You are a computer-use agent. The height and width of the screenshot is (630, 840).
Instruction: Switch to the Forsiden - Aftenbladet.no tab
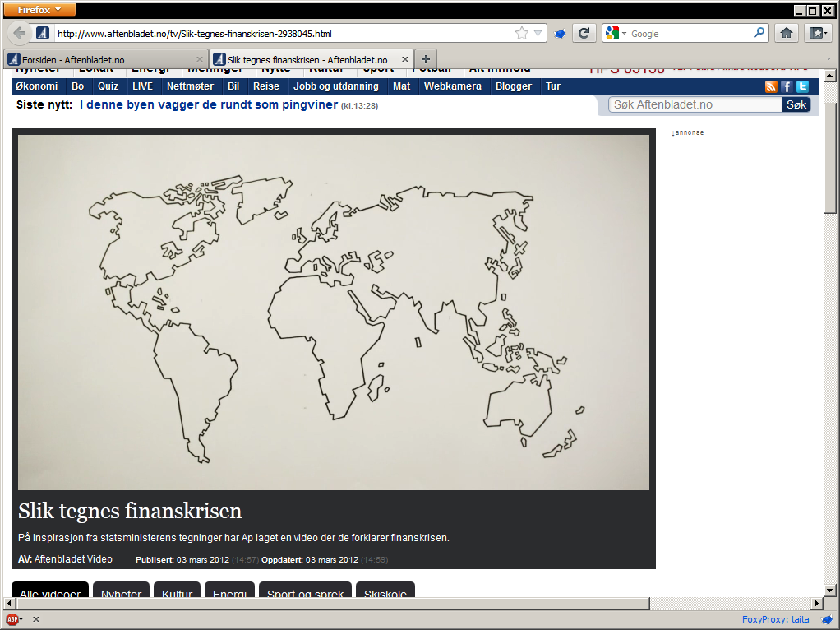tap(104, 59)
